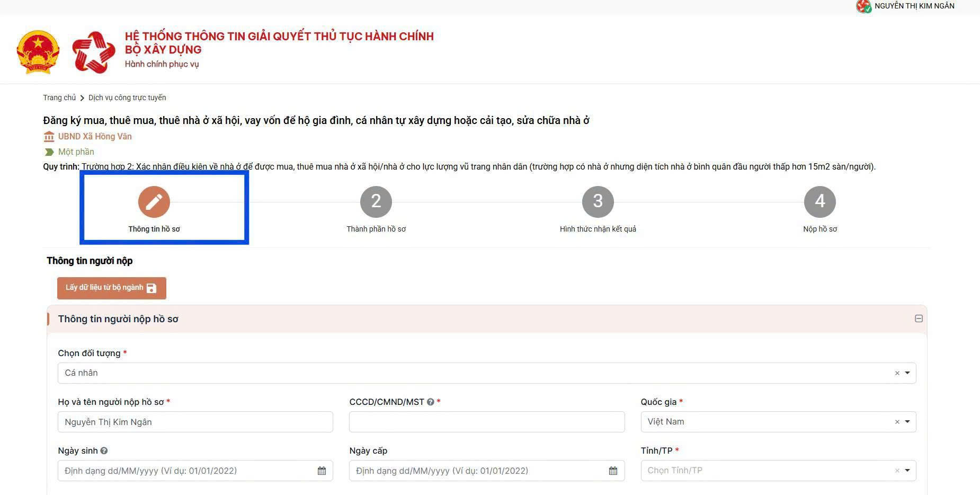This screenshot has height=495, width=980.
Task: Clear the Việt Nam selection with the x icon
Action: 897,422
